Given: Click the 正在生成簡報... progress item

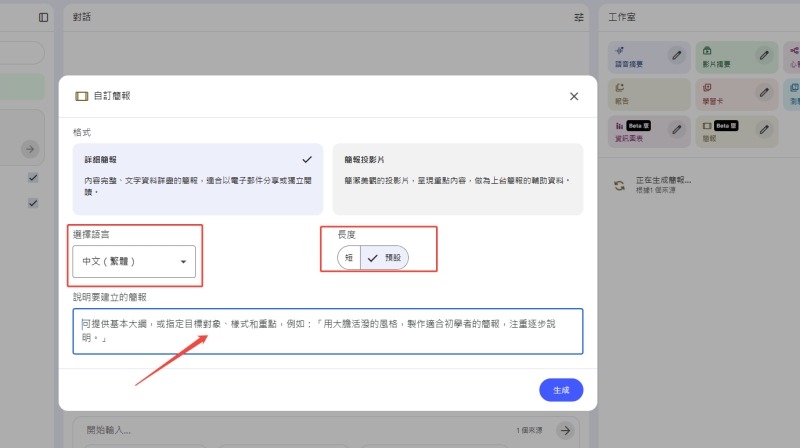Looking at the screenshot, I should coord(663,185).
